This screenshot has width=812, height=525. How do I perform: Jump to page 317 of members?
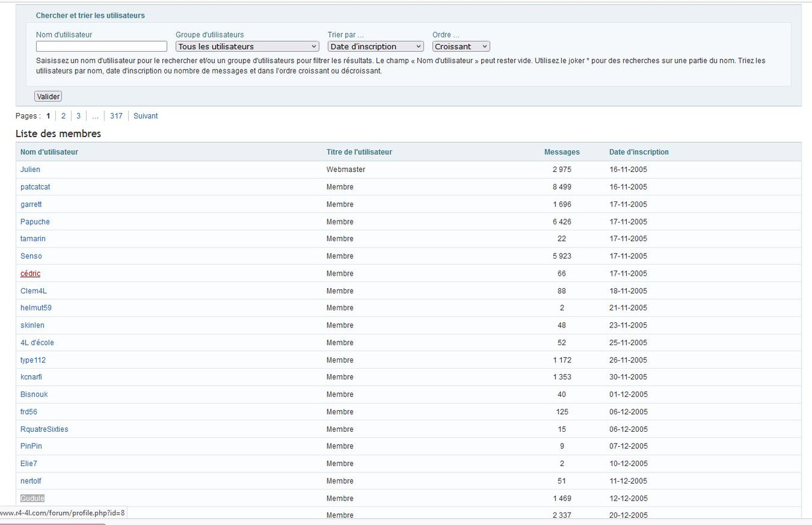(116, 115)
